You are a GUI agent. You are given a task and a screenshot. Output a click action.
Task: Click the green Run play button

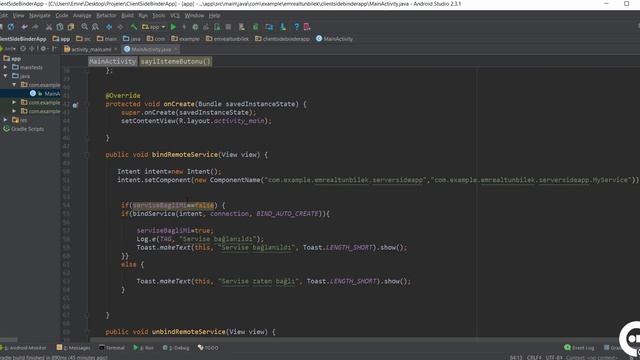coord(173,27)
